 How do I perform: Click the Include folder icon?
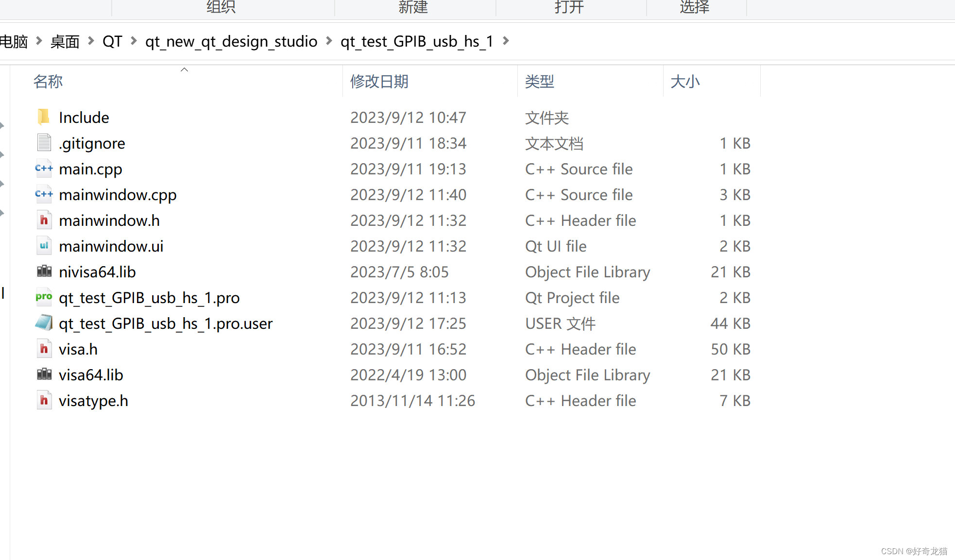(43, 117)
